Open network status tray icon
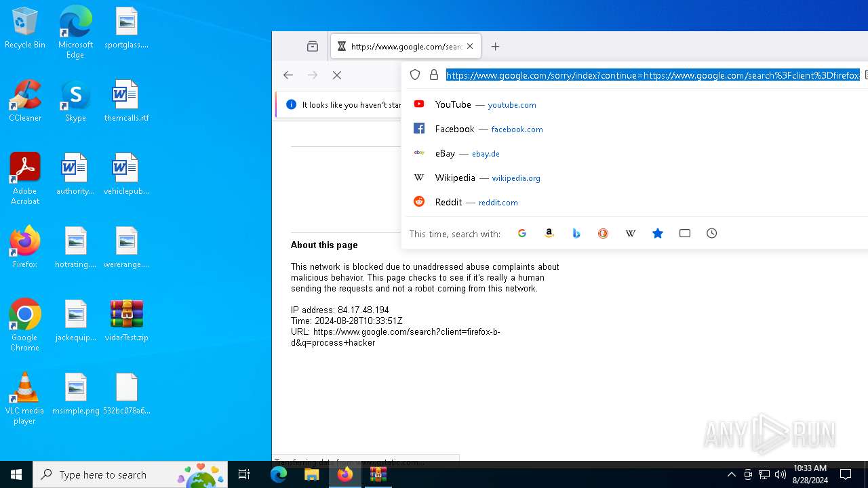 764,474
